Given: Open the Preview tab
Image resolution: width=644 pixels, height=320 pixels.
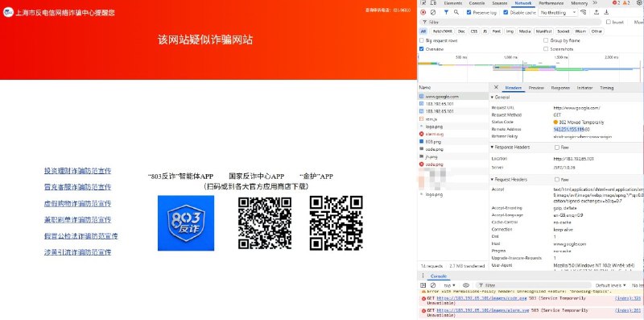Looking at the screenshot, I should (536, 88).
